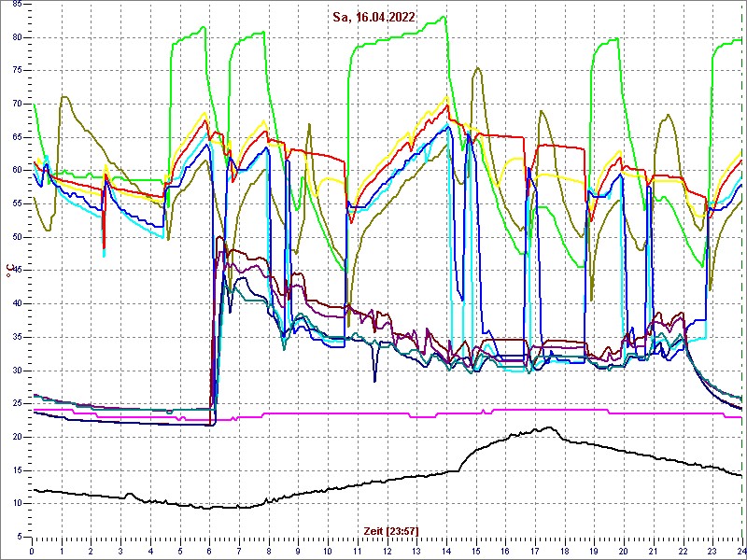Select the 65 label on the temperature axis
This screenshot has width=747, height=560.
coord(17,137)
